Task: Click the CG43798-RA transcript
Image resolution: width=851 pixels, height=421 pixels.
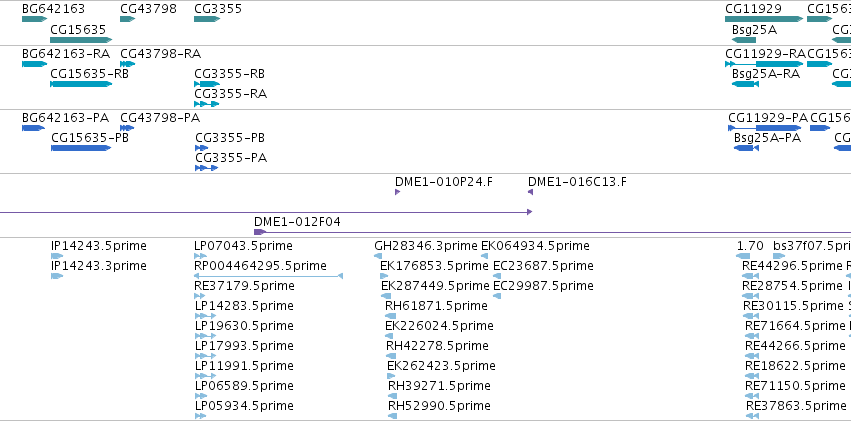Action: pyautogui.click(x=128, y=64)
